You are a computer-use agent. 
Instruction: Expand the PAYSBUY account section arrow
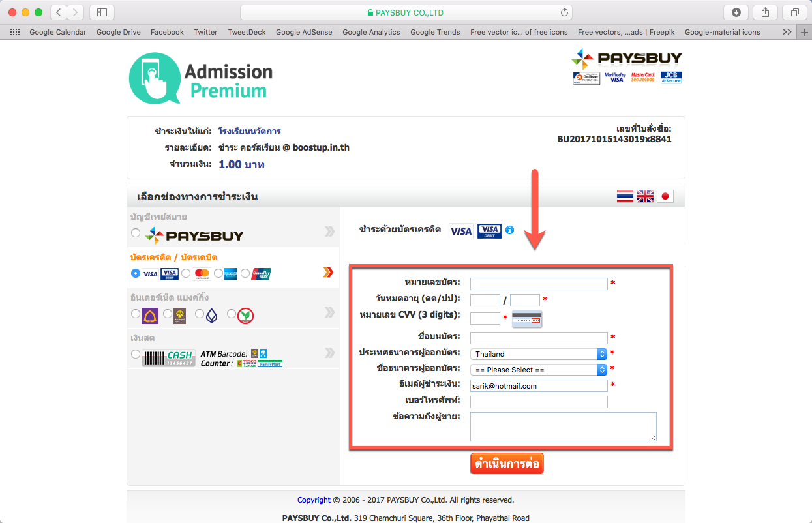point(329,232)
